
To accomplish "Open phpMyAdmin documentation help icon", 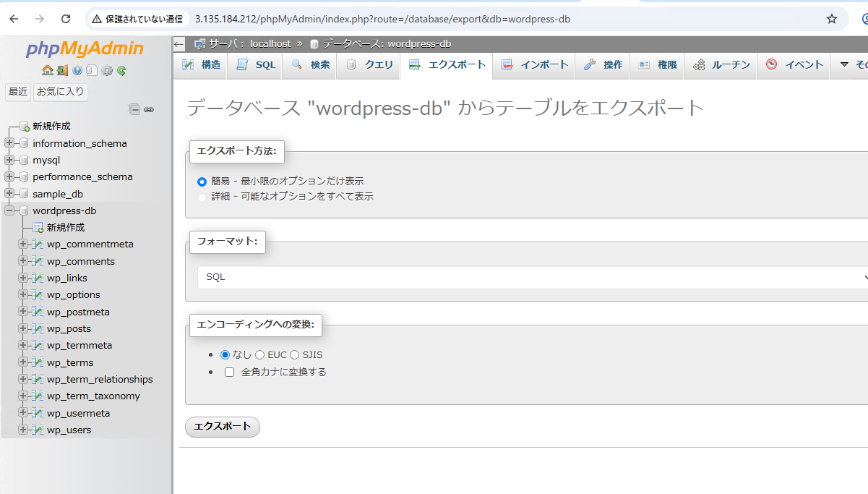I will (x=77, y=70).
